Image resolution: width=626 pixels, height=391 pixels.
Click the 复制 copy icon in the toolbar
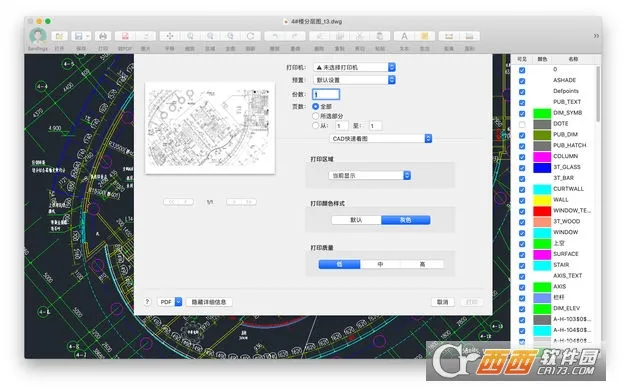[x=340, y=36]
